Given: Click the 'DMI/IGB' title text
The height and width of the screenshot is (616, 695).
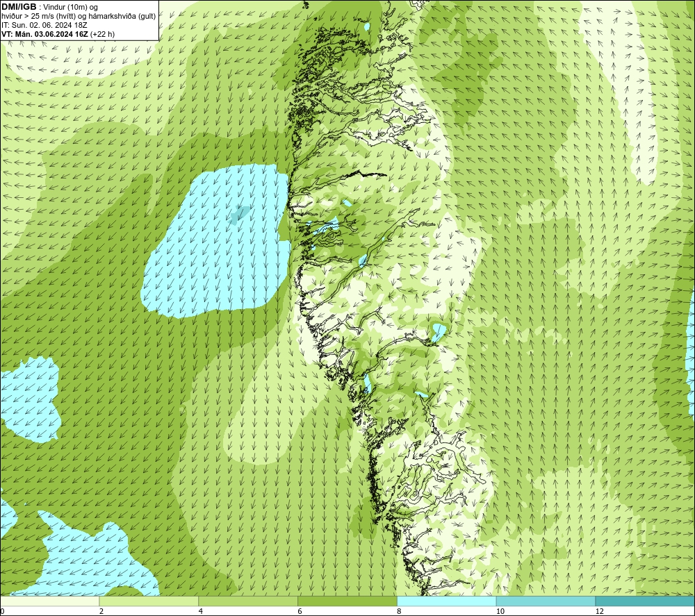Looking at the screenshot, I should coord(19,7).
